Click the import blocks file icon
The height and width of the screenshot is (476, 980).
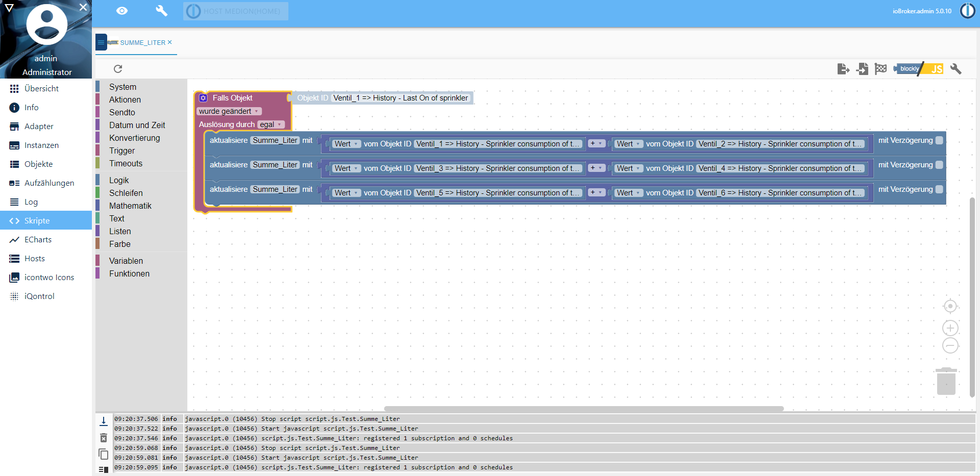click(x=862, y=69)
